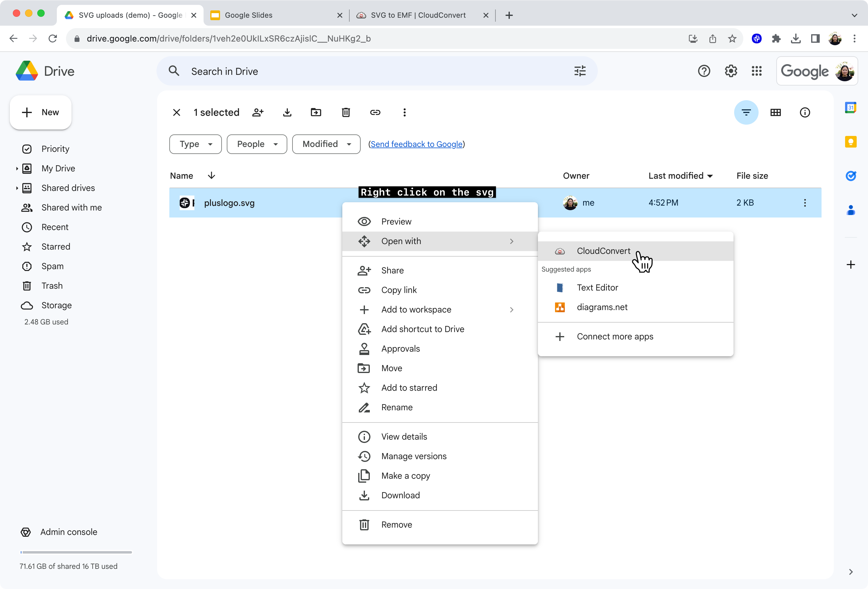Choose Manage versions
868x589 pixels.
point(440,456)
